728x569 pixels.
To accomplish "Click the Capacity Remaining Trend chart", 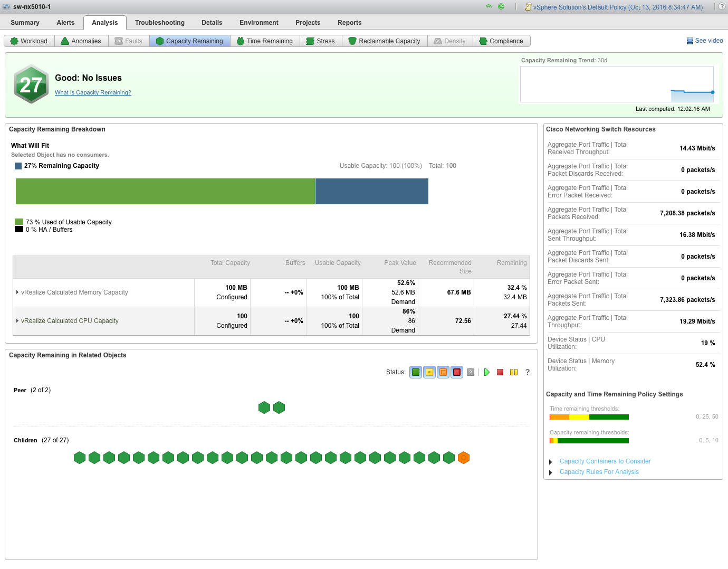I will point(617,84).
